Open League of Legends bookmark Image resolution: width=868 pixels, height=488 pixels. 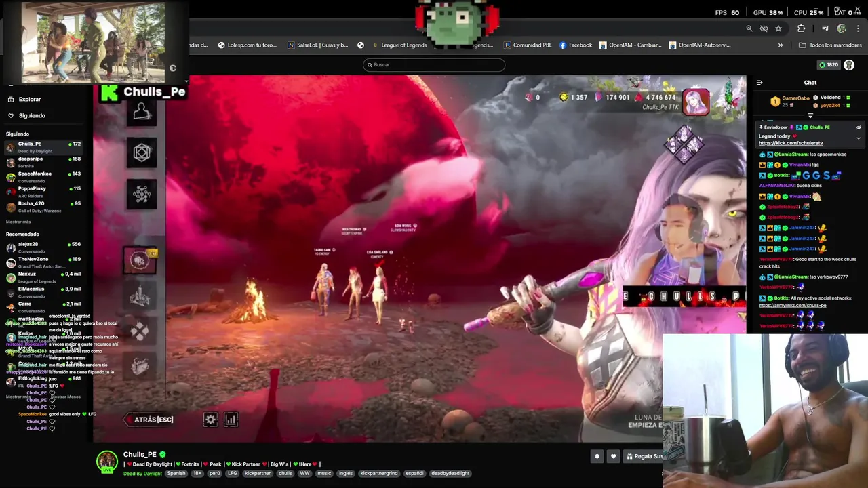(x=399, y=45)
